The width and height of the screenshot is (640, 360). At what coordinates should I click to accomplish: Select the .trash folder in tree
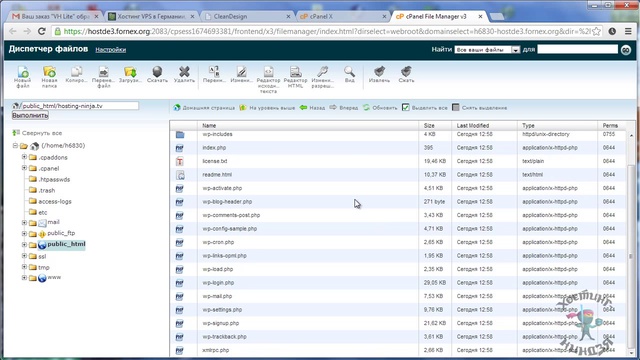coord(47,190)
